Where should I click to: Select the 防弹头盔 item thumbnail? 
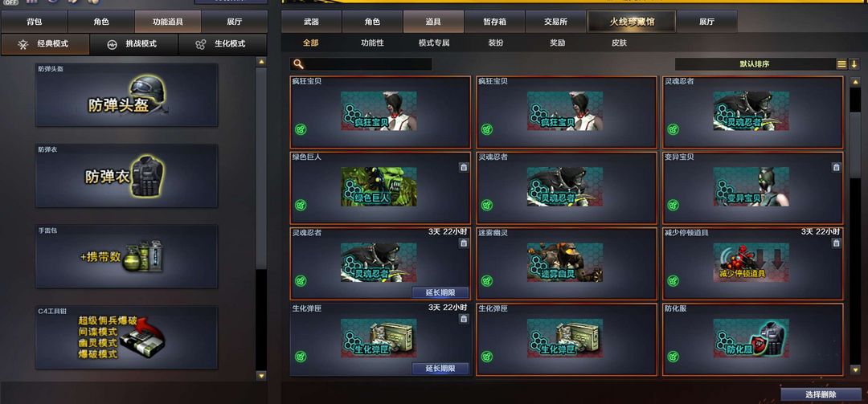pos(126,95)
